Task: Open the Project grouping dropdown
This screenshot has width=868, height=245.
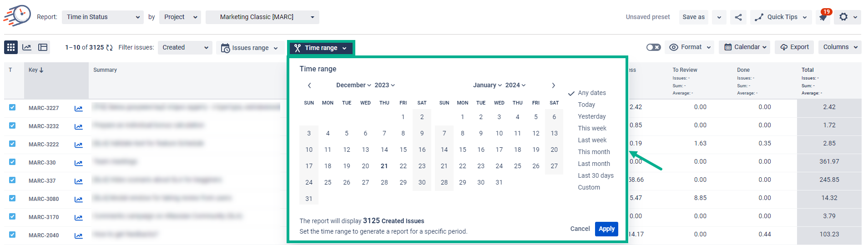Action: (x=180, y=17)
